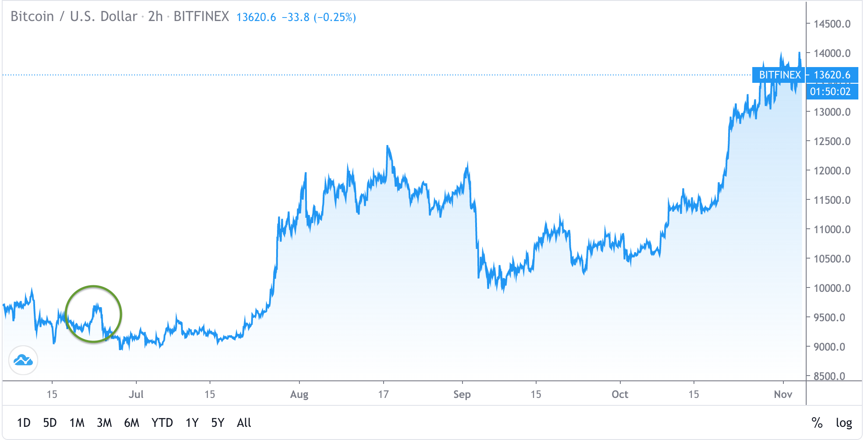The height and width of the screenshot is (440, 868).
Task: Display All time range data
Action: 244,423
